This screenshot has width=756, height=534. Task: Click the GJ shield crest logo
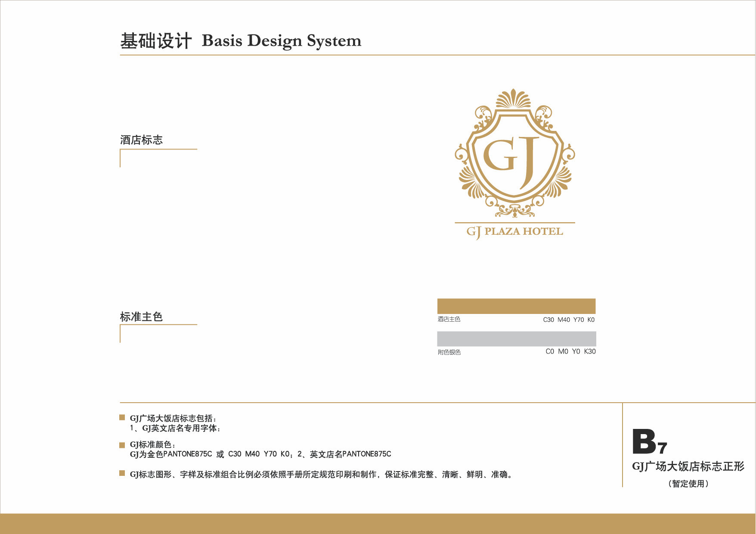pyautogui.click(x=515, y=153)
